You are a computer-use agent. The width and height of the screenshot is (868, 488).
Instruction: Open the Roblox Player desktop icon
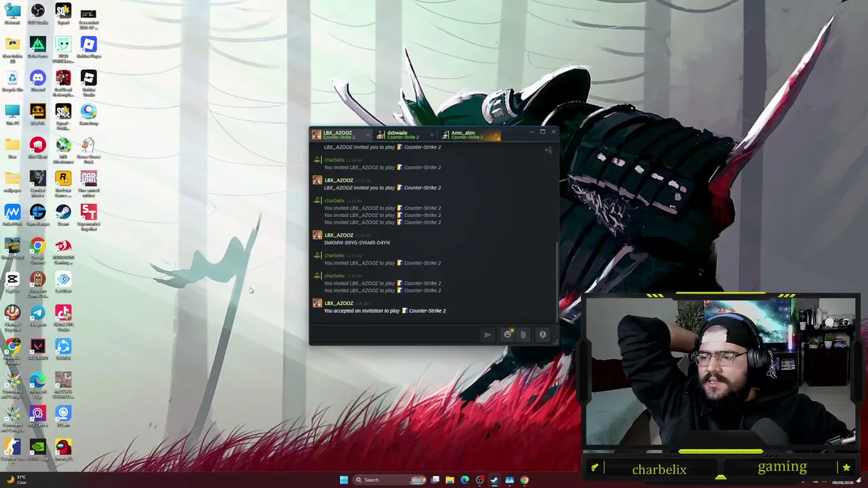(88, 48)
